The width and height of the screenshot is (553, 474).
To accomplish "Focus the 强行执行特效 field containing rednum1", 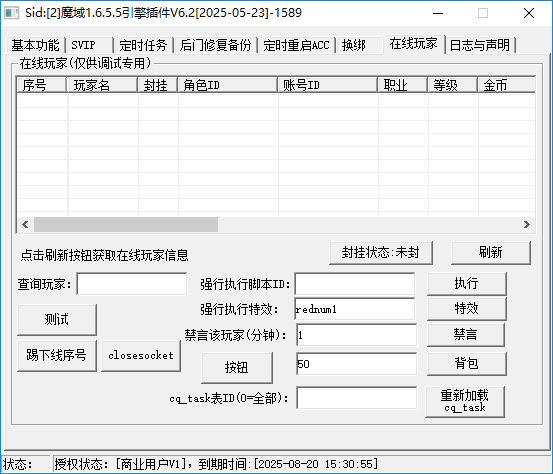I will 354,309.
